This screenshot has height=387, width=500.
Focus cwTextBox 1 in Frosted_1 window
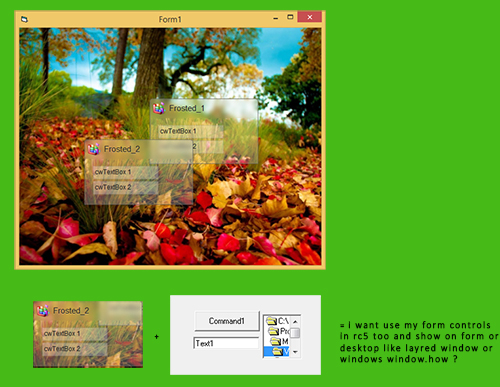(x=190, y=131)
